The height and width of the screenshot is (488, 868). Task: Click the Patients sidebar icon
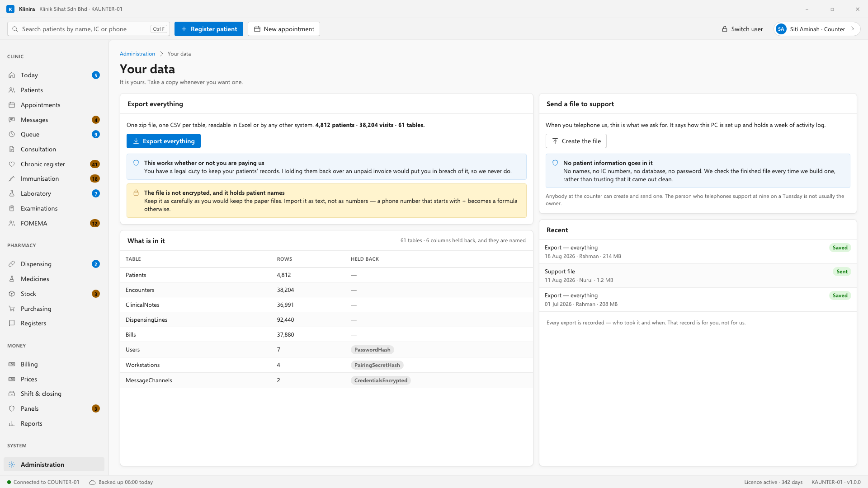tap(12, 90)
